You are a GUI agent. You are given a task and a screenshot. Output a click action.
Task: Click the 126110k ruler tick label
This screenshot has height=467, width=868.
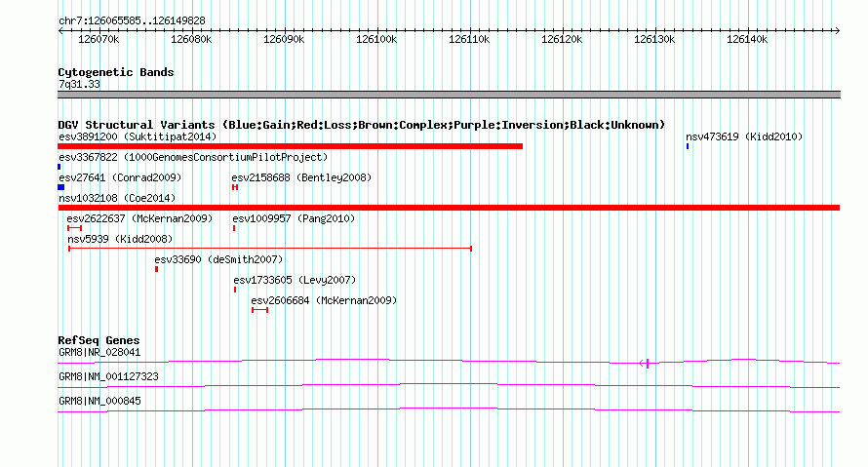pos(469,39)
